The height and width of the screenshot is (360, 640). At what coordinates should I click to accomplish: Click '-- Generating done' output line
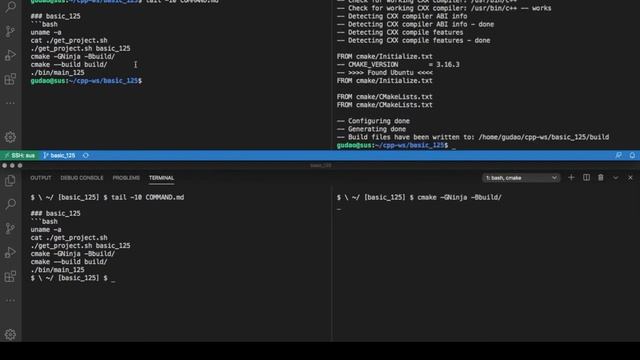click(x=371, y=129)
